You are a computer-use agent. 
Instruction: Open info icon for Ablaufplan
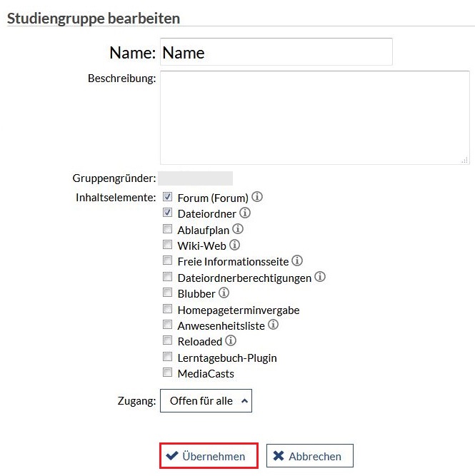(x=238, y=229)
